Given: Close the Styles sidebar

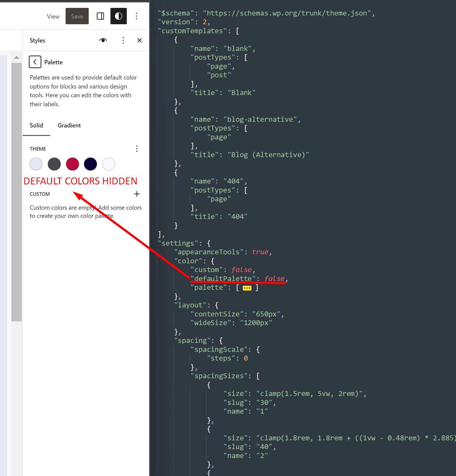Looking at the screenshot, I should (140, 40).
